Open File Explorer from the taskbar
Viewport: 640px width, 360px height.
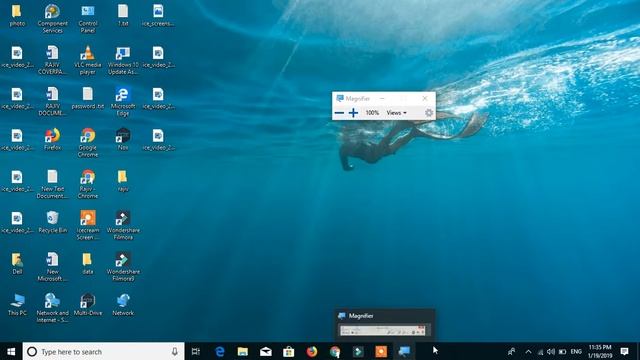point(243,351)
